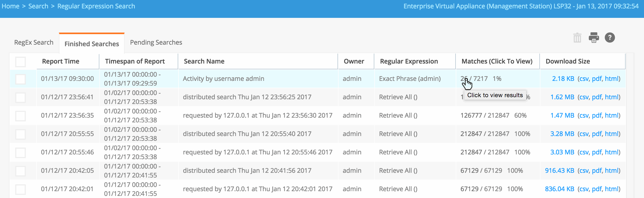Download the 2.18 KB report file
Image resolution: width=644 pixels, height=198 pixels.
563,79
